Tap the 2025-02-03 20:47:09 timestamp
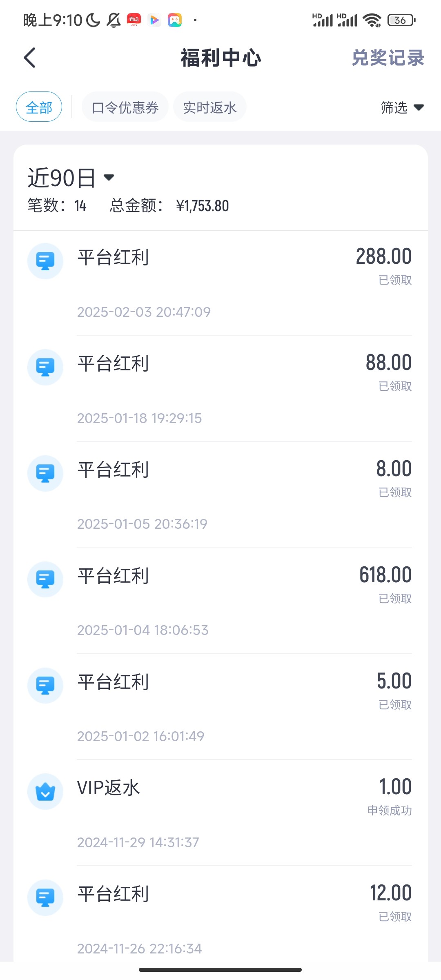The height and width of the screenshot is (980, 441). tap(144, 312)
